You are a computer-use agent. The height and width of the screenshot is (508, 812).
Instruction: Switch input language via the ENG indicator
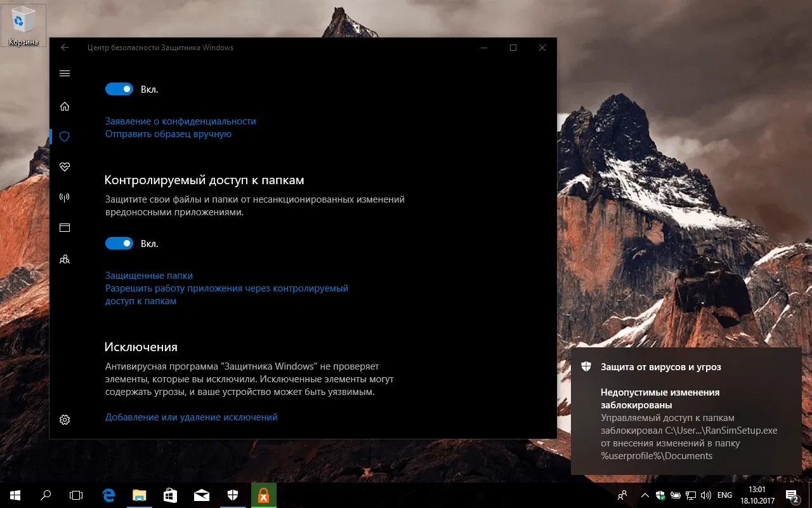[724, 495]
